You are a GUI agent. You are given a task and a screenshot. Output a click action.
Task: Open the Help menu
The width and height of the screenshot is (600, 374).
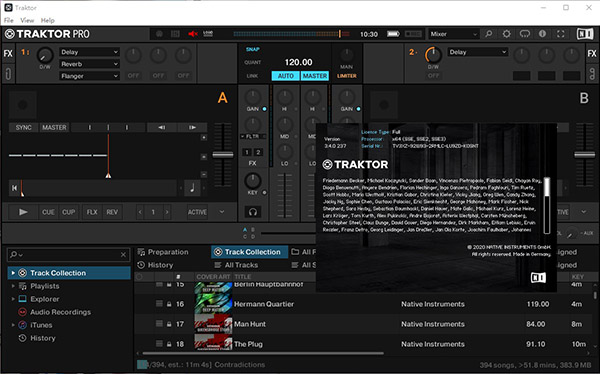click(x=47, y=20)
